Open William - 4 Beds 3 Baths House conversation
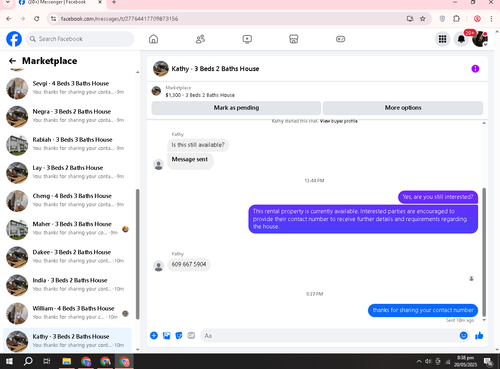 (x=68, y=313)
